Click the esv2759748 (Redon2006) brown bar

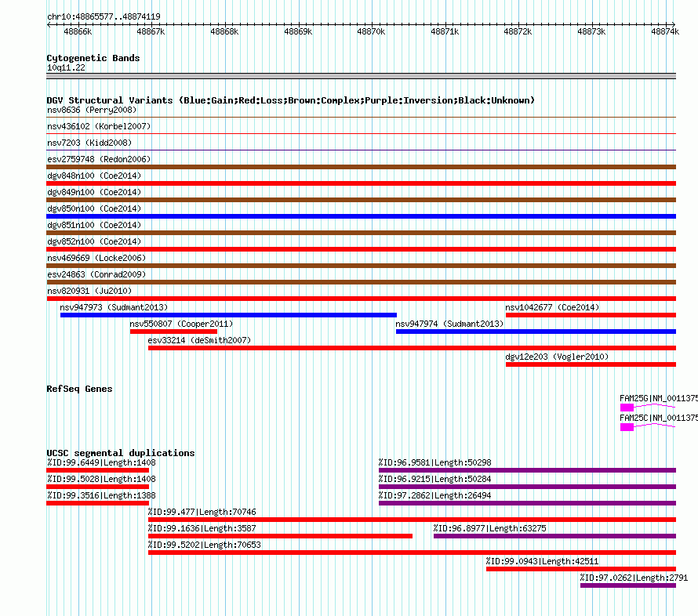click(x=361, y=167)
